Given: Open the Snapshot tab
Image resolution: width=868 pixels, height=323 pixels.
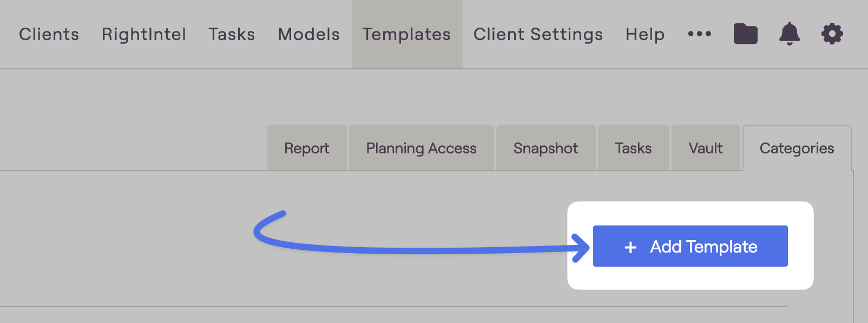Looking at the screenshot, I should 546,148.
